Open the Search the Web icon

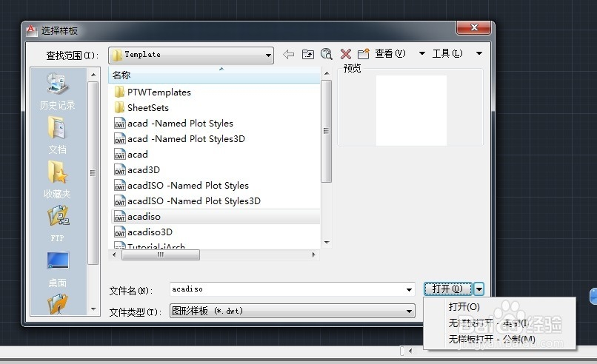pyautogui.click(x=327, y=54)
